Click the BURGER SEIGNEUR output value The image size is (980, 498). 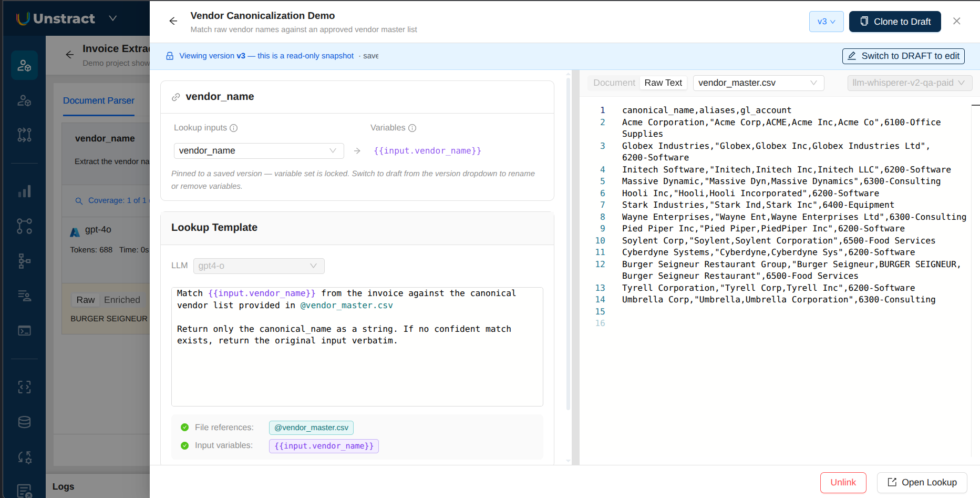[x=109, y=319]
